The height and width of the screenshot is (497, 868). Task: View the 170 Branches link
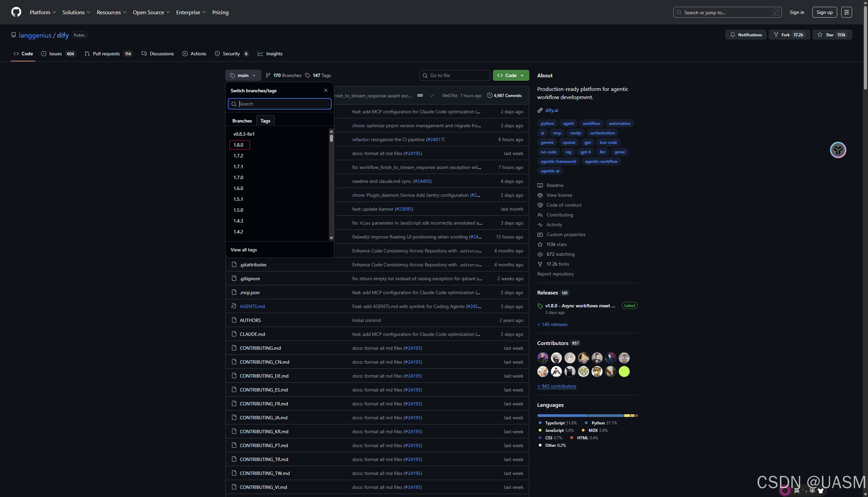[x=284, y=75]
